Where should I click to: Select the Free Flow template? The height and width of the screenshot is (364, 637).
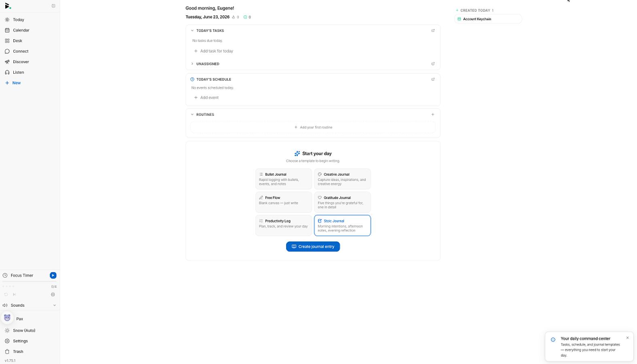click(x=284, y=202)
